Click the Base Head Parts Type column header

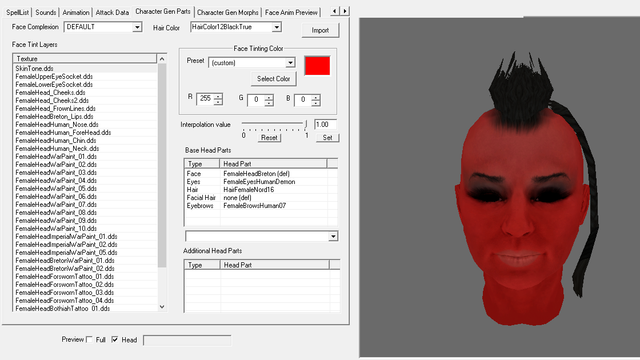click(x=202, y=164)
